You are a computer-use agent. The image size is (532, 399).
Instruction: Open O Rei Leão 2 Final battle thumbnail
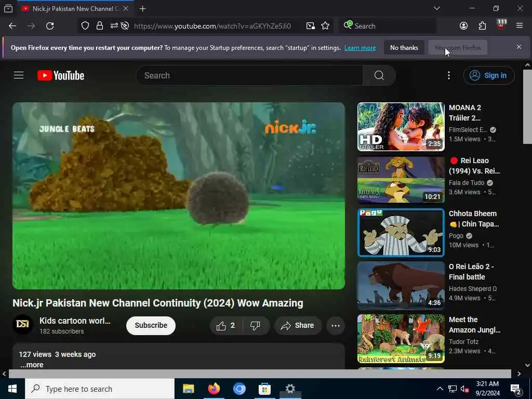[401, 286]
